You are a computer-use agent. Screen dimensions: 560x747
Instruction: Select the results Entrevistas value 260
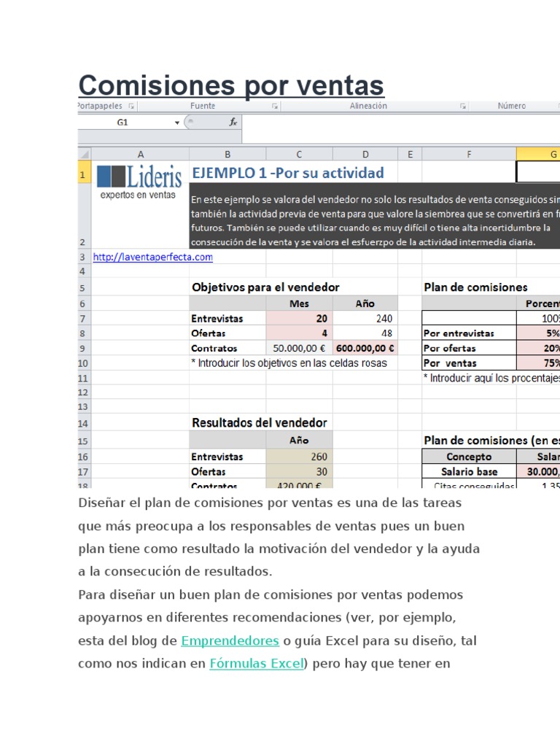(x=299, y=457)
